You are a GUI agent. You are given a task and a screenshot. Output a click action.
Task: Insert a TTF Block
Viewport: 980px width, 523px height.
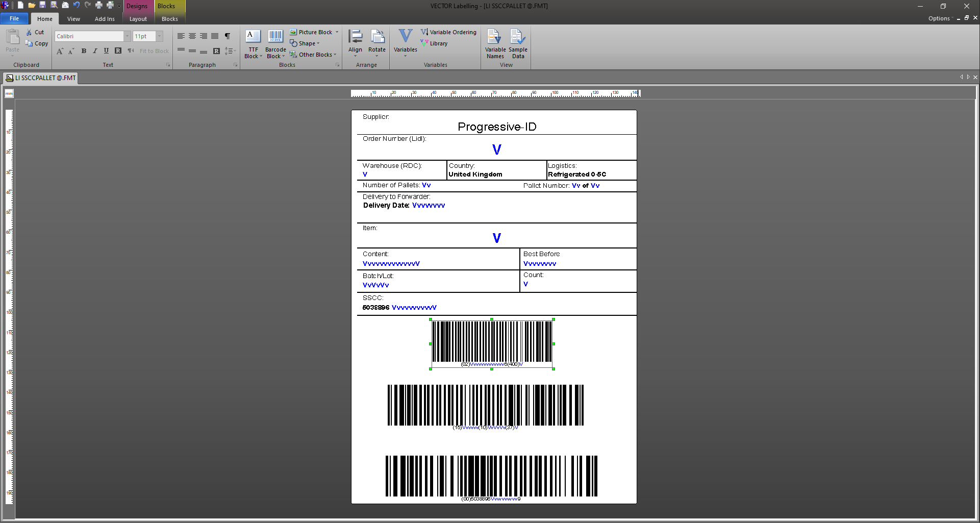click(253, 44)
